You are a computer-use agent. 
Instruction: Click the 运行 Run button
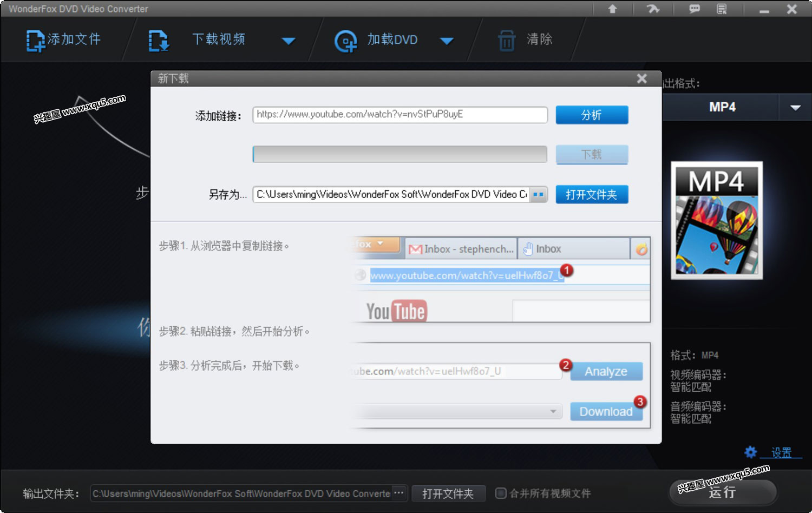click(x=723, y=492)
